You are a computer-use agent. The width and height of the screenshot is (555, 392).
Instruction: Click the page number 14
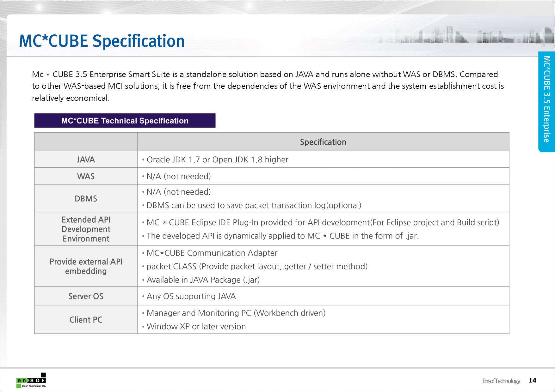coord(533,381)
